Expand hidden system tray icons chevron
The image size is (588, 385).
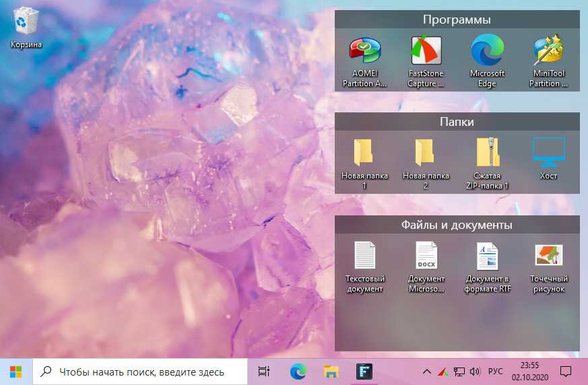(426, 371)
